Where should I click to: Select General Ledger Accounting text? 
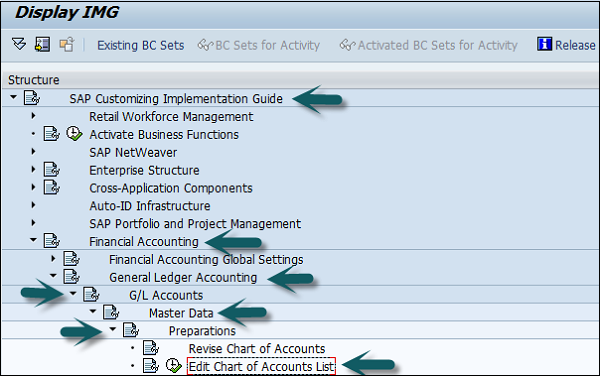coord(183,277)
